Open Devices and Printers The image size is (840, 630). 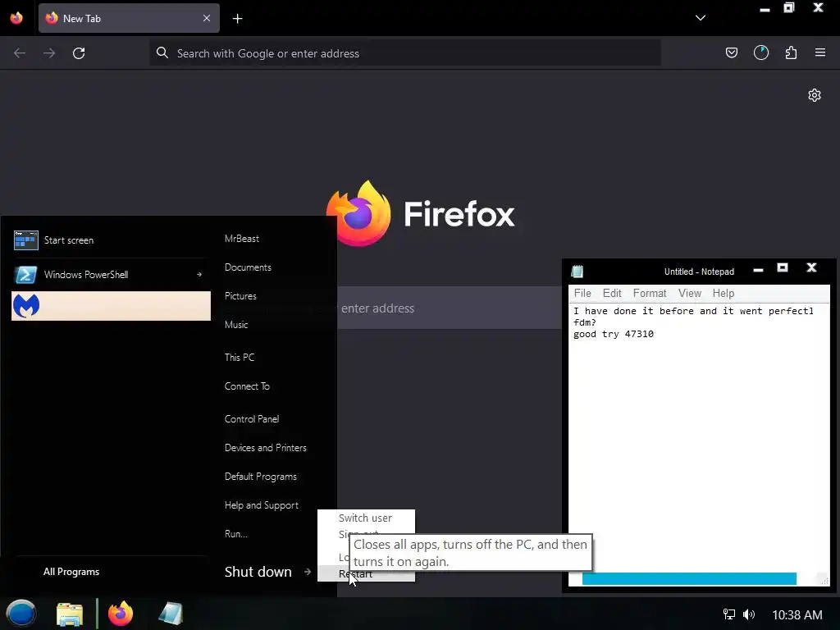[266, 448]
